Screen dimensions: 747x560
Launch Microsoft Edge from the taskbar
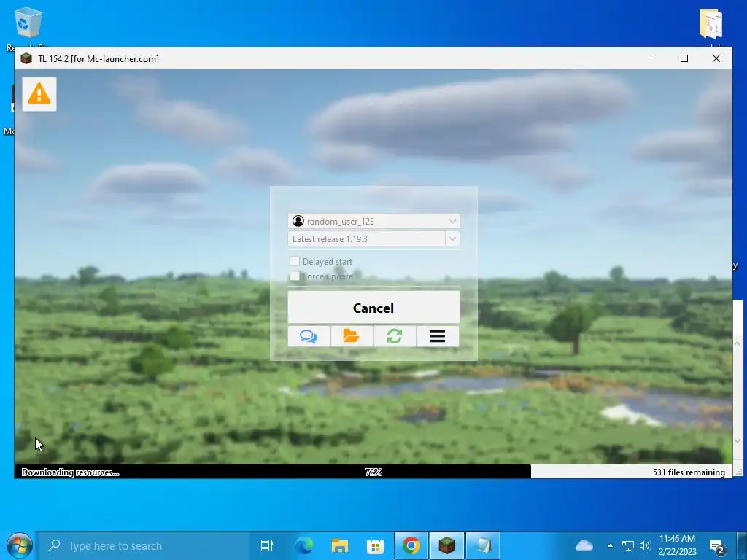coord(303,545)
